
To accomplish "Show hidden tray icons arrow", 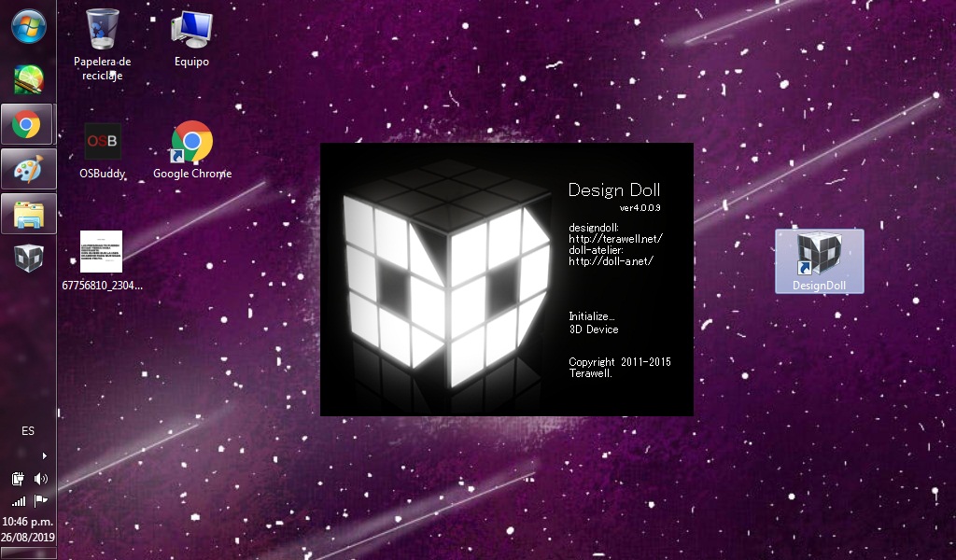I will pyautogui.click(x=44, y=455).
